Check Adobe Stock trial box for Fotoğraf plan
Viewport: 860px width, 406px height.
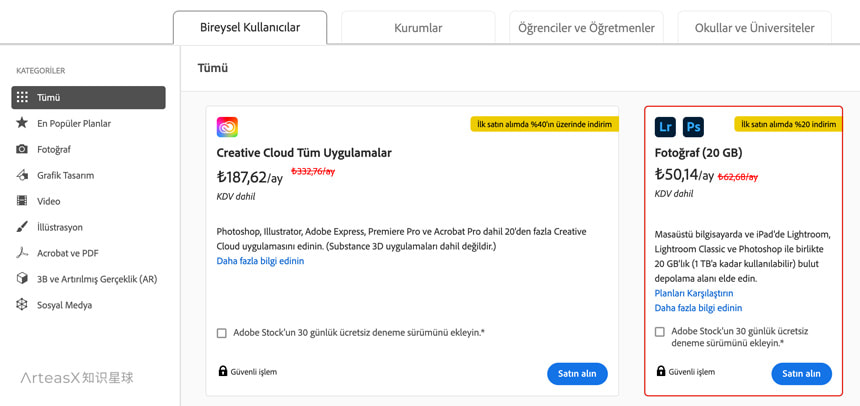(660, 332)
